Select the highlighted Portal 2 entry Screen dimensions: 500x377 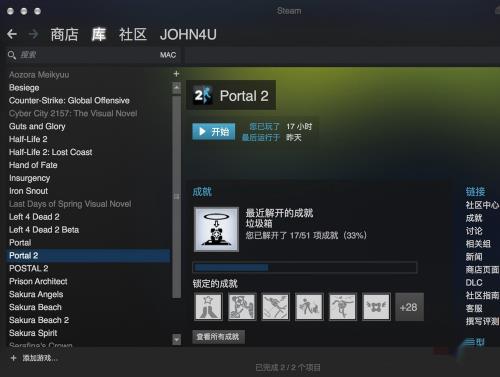click(x=89, y=256)
